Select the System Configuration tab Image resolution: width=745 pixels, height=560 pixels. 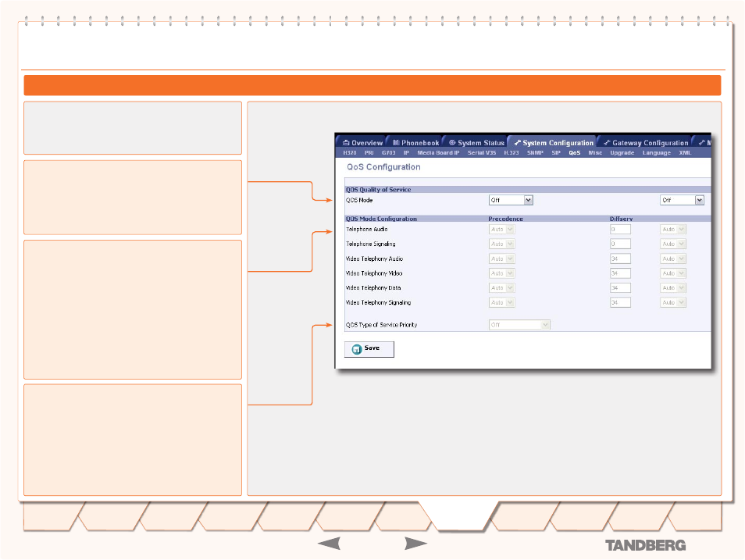click(x=554, y=143)
